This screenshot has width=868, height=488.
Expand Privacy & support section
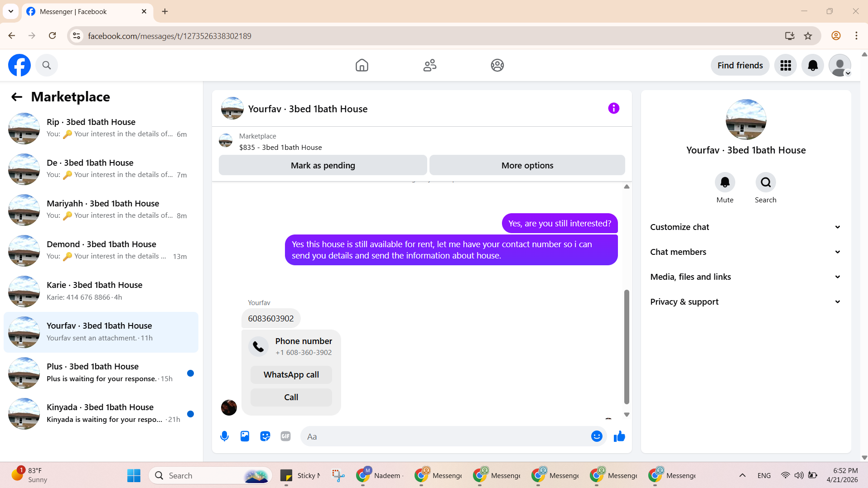pos(746,302)
